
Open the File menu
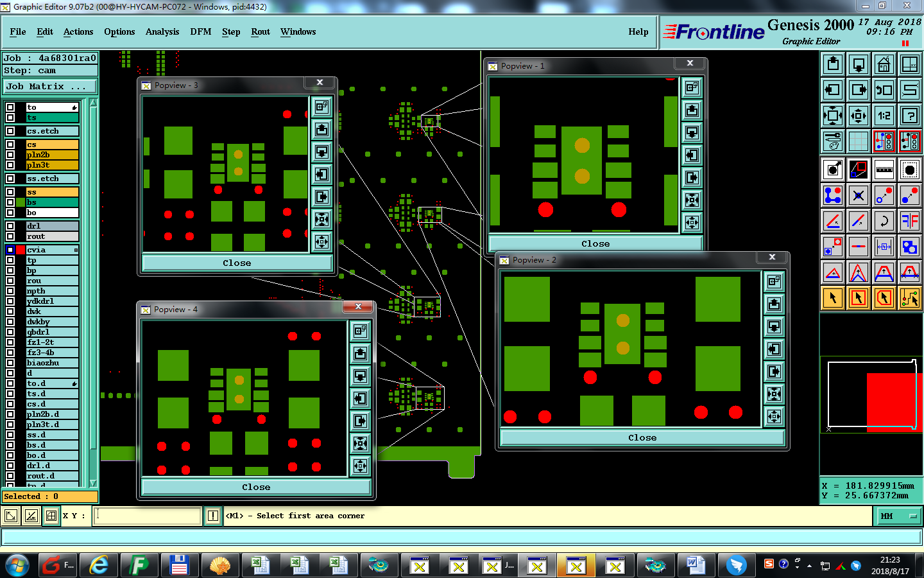pos(18,31)
